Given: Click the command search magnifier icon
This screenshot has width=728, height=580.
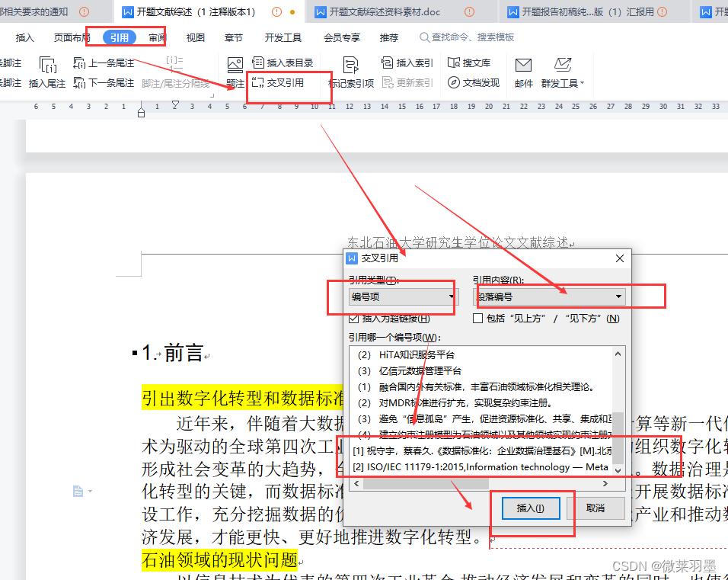Looking at the screenshot, I should pos(424,37).
